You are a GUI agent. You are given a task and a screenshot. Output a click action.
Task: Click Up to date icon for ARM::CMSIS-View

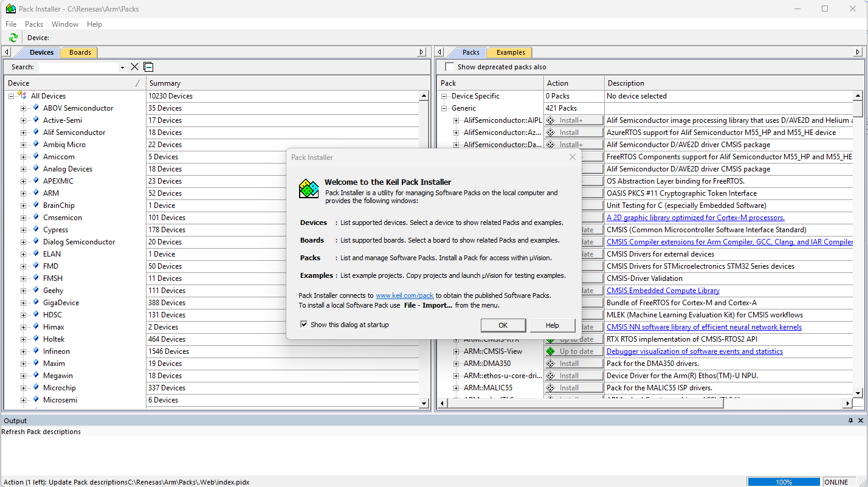(x=551, y=351)
